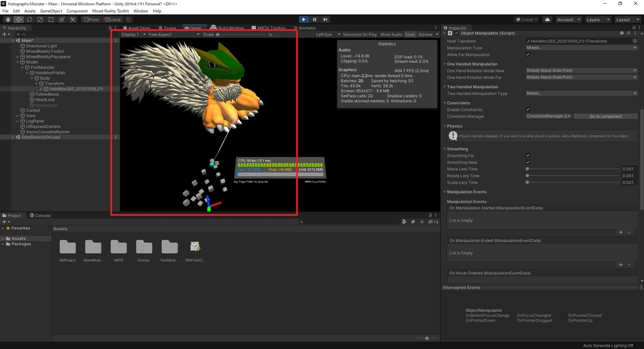Click the Pause button
This screenshot has width=644, height=349.
pyautogui.click(x=314, y=19)
